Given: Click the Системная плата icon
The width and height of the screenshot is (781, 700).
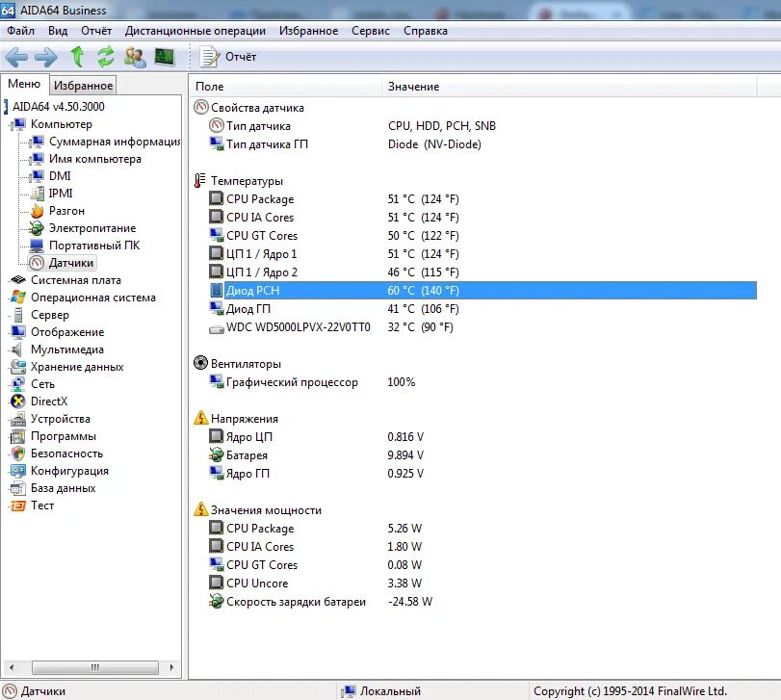Looking at the screenshot, I should coord(18,280).
